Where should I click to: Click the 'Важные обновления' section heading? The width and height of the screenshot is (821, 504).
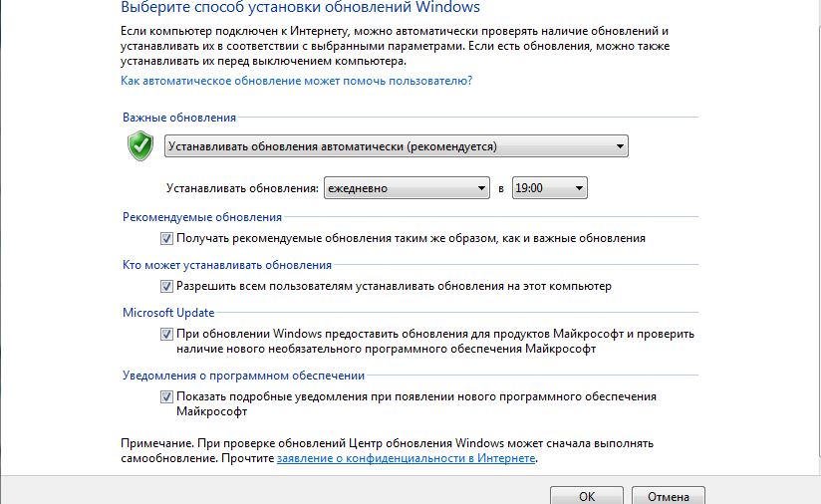pyautogui.click(x=179, y=118)
